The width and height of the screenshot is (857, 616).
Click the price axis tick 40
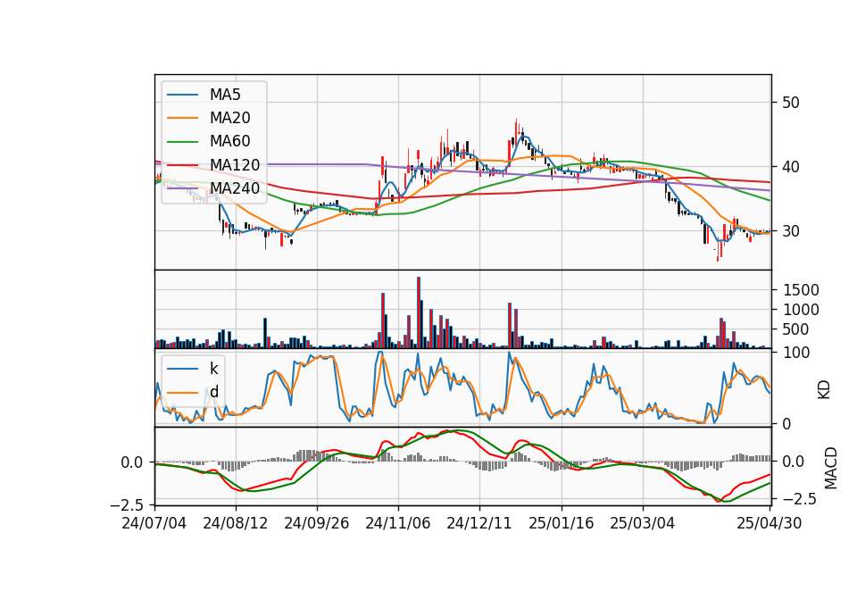pyautogui.click(x=790, y=167)
